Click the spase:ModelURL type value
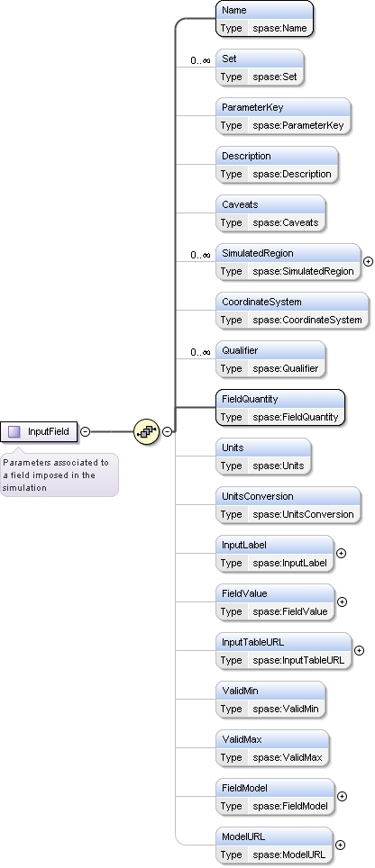The width and height of the screenshot is (375, 868). pos(289,855)
